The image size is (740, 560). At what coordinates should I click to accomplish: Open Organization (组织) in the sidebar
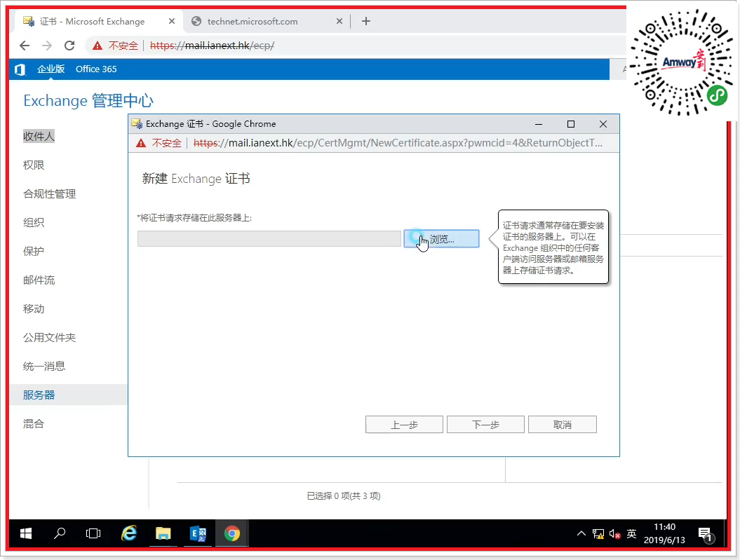click(34, 222)
